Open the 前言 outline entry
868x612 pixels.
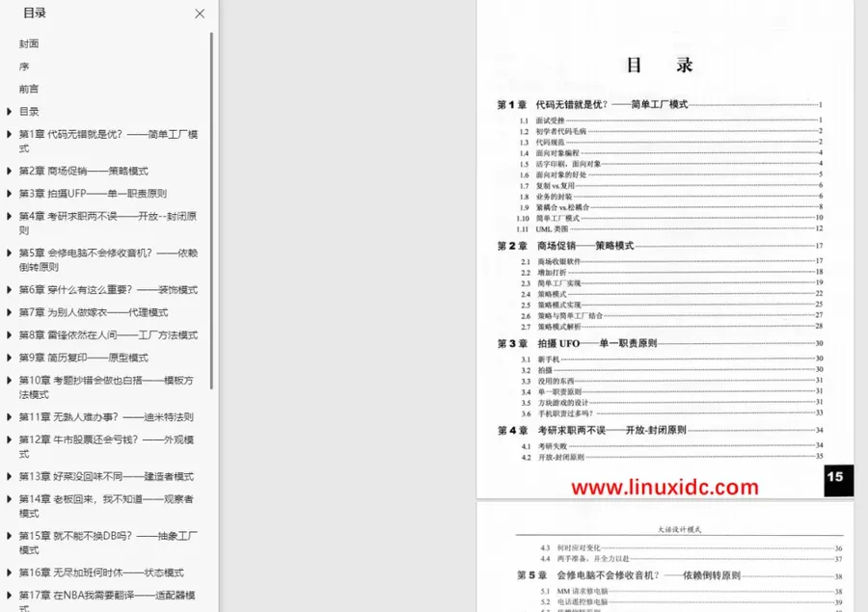[29, 89]
